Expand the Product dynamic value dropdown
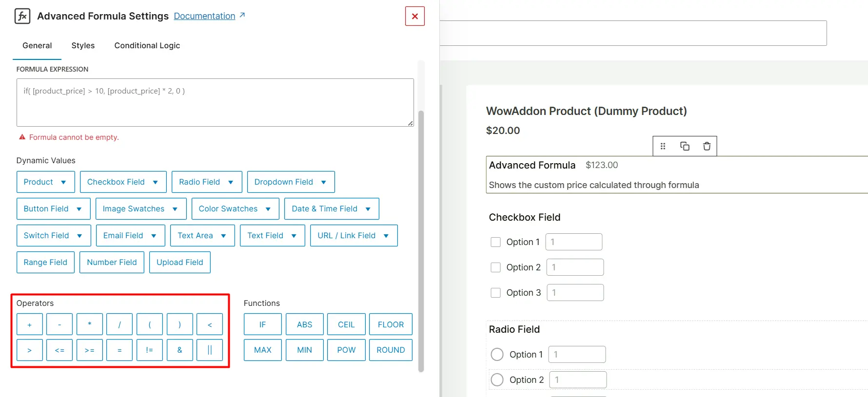 pos(45,182)
